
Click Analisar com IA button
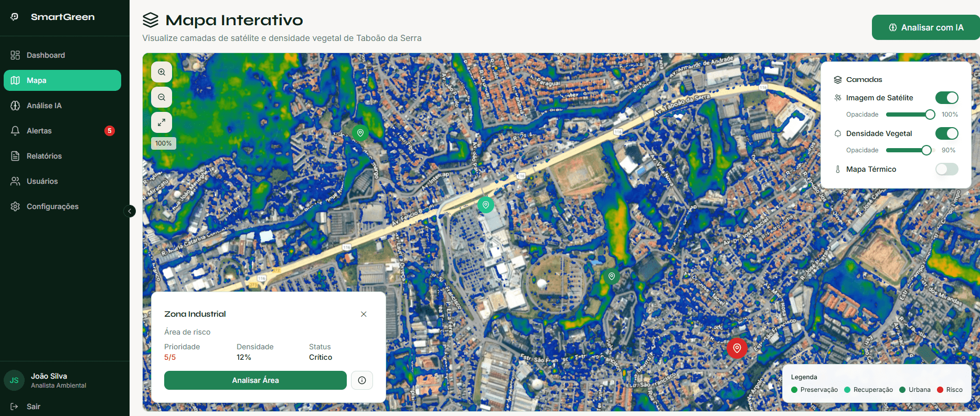pos(926,27)
